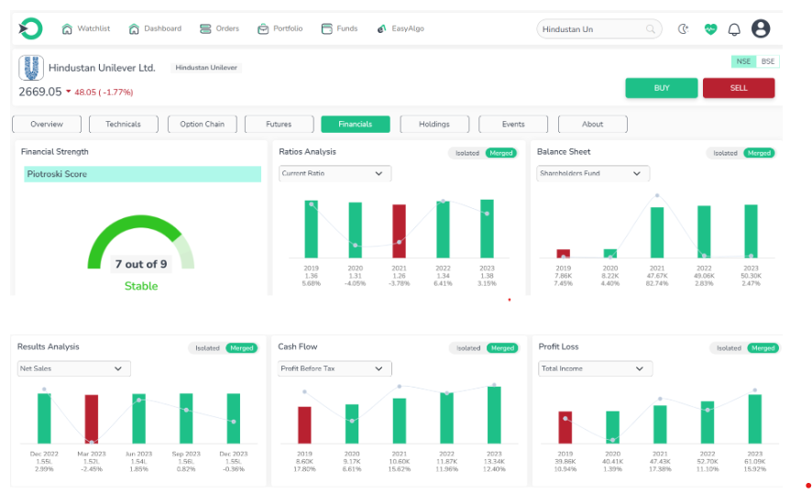The height and width of the screenshot is (504, 812).
Task: Open the user profile avatar
Action: click(761, 29)
